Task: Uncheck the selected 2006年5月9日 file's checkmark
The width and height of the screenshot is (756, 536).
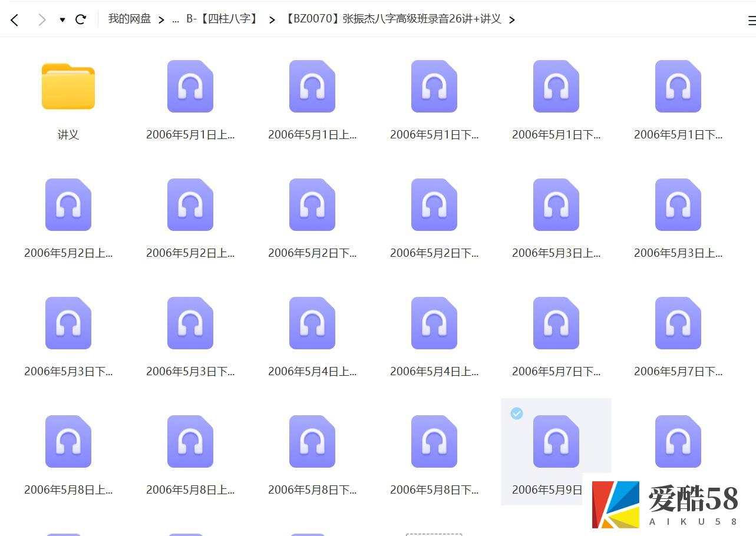Action: tap(517, 413)
